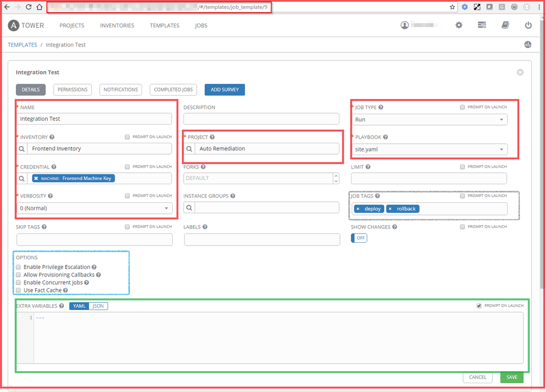Remove the deploy job tag
The height and width of the screenshot is (392, 546).
coord(358,209)
